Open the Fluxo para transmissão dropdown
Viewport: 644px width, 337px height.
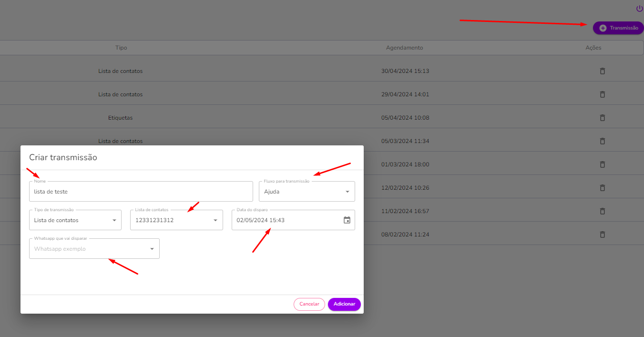pyautogui.click(x=307, y=192)
